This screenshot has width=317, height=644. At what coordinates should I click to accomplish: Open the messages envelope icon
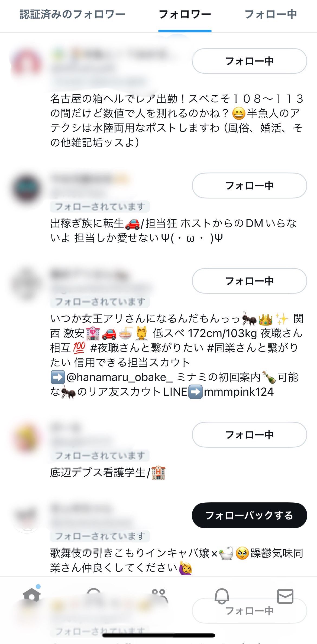click(285, 596)
